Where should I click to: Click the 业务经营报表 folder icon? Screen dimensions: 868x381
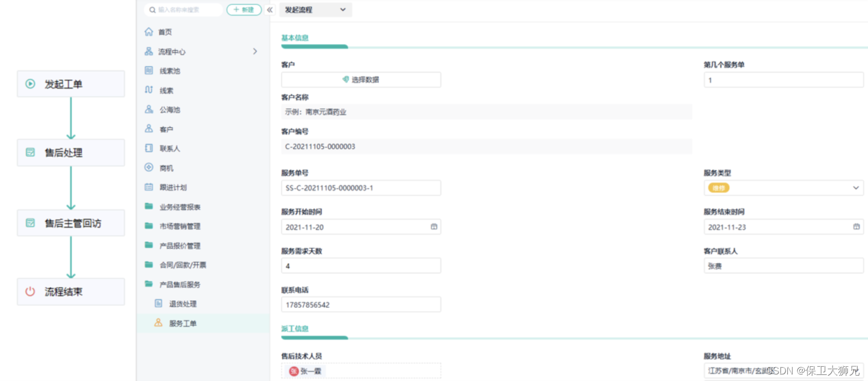coord(149,206)
